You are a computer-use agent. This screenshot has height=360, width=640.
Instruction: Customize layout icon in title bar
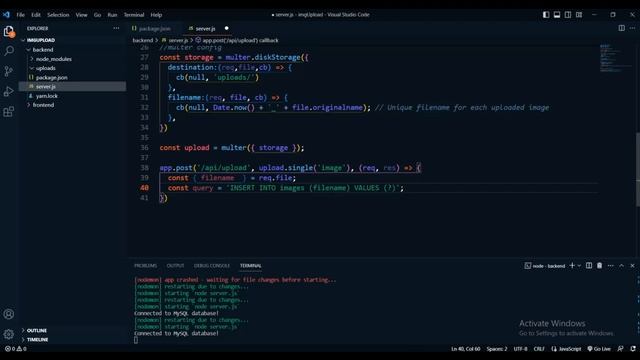click(x=579, y=15)
